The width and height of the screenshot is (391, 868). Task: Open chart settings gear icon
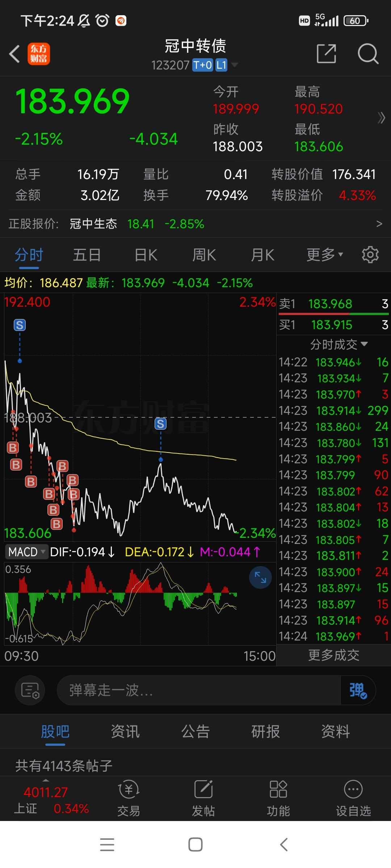point(370,255)
